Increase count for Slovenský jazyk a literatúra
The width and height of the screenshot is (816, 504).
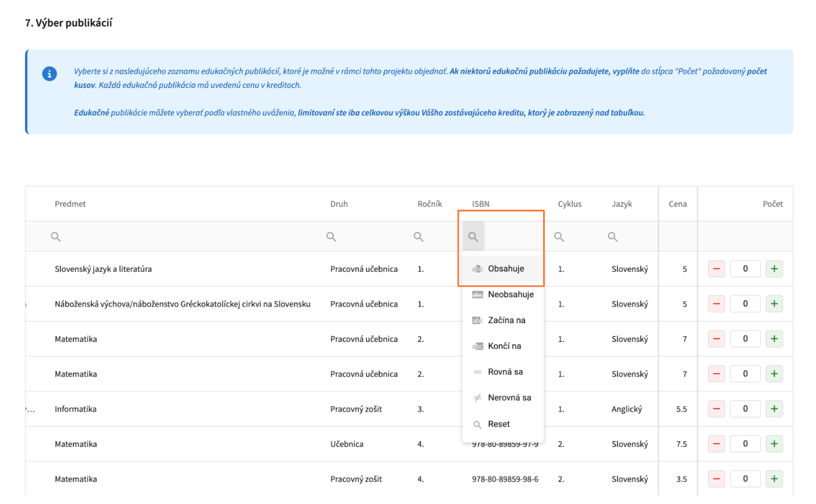(x=774, y=269)
